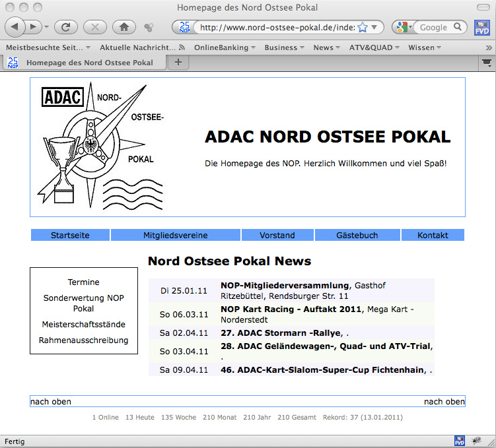
Task: Open the Mitgliedsvereine navigation tab
Action: (x=176, y=235)
